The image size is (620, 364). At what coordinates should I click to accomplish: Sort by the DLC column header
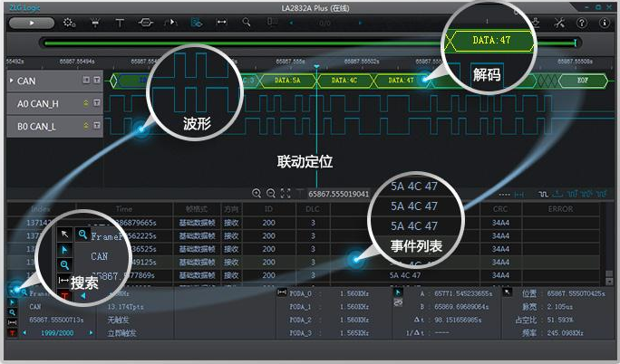pyautogui.click(x=313, y=209)
